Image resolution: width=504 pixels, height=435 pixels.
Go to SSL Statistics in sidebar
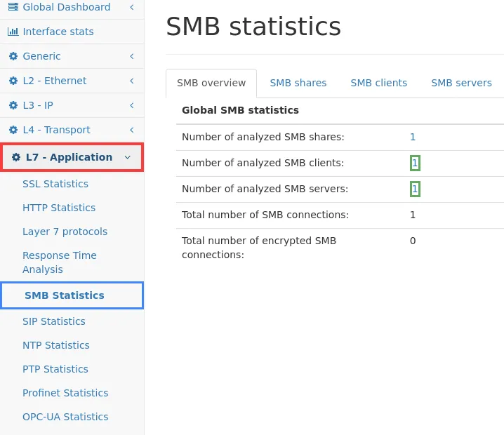click(55, 184)
